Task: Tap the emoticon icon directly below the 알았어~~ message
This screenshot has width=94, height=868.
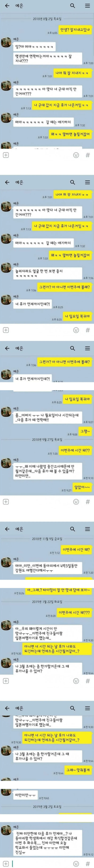Action: click(76, 501)
